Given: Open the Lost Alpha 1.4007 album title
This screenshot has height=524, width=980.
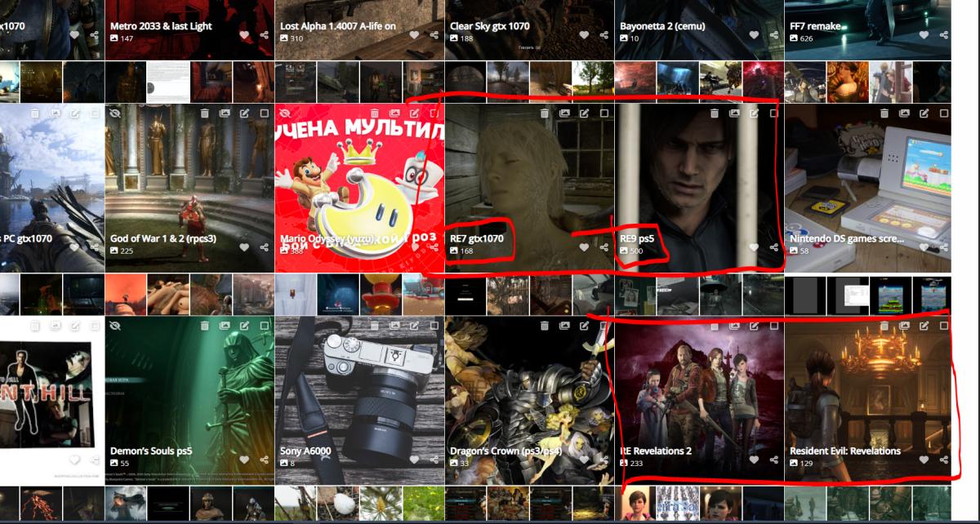Looking at the screenshot, I should 337,26.
